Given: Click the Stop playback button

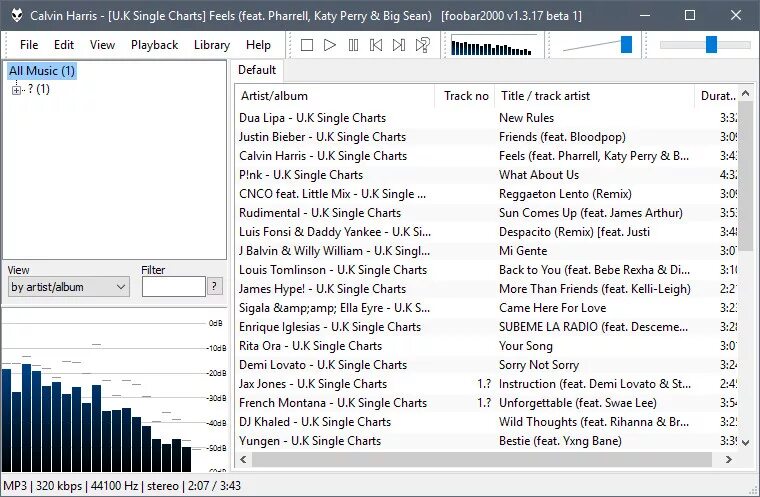Looking at the screenshot, I should pyautogui.click(x=306, y=45).
